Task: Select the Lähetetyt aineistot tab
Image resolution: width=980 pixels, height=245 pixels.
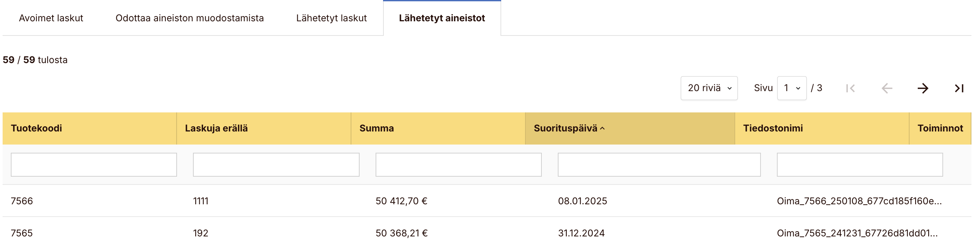Action: pyautogui.click(x=442, y=18)
